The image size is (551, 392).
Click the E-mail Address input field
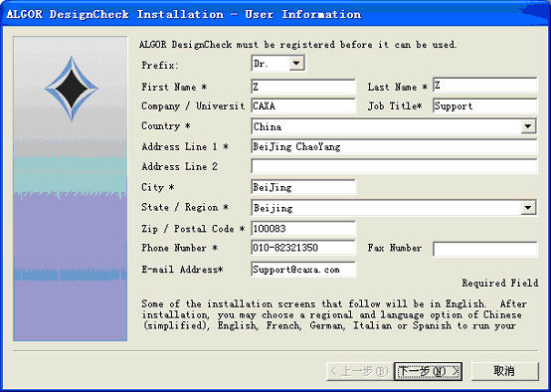pyautogui.click(x=304, y=270)
